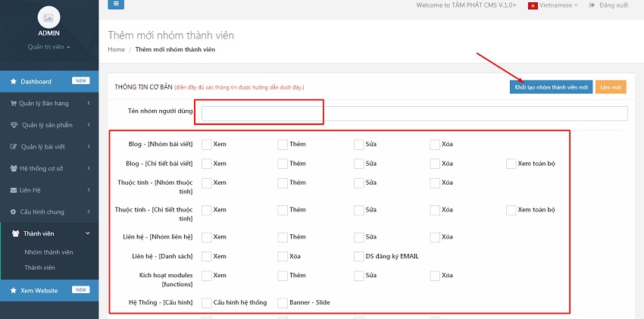Toggle the Banner - Slide checkbox

pyautogui.click(x=283, y=303)
